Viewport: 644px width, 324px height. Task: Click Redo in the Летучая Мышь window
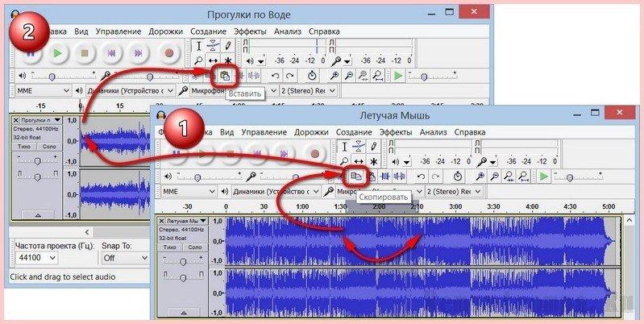tap(435, 177)
